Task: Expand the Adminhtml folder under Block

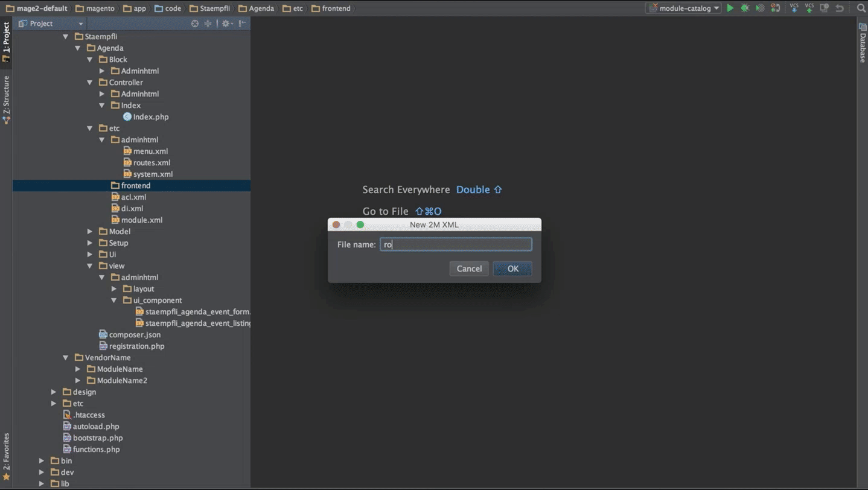Action: (x=102, y=71)
